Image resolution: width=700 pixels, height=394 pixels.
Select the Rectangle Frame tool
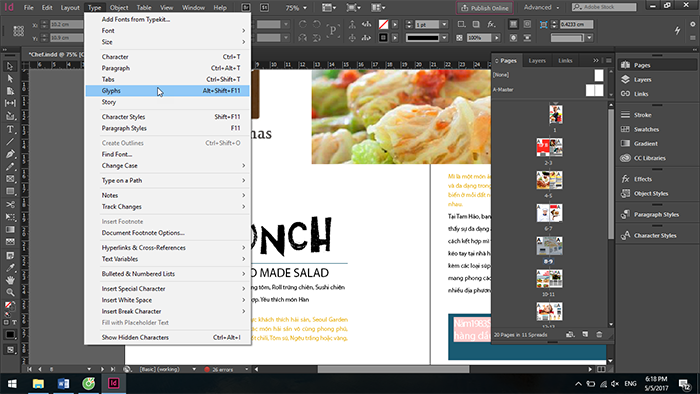point(10,179)
